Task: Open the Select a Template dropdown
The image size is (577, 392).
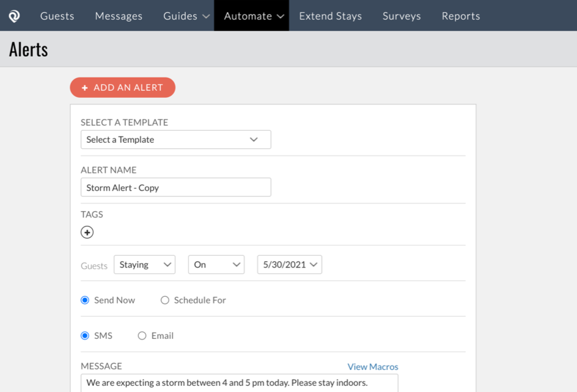Action: click(175, 139)
